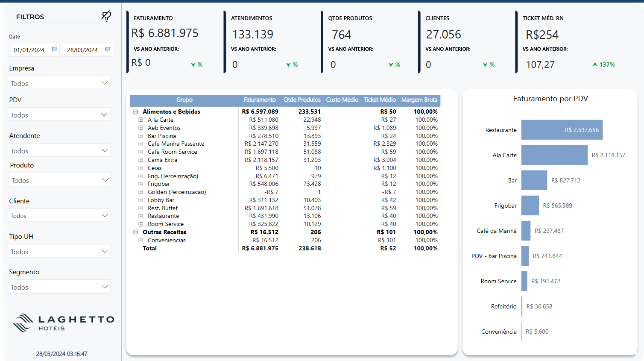The width and height of the screenshot is (644, 361).
Task: Expand the Conveniencias row
Action: point(141,241)
